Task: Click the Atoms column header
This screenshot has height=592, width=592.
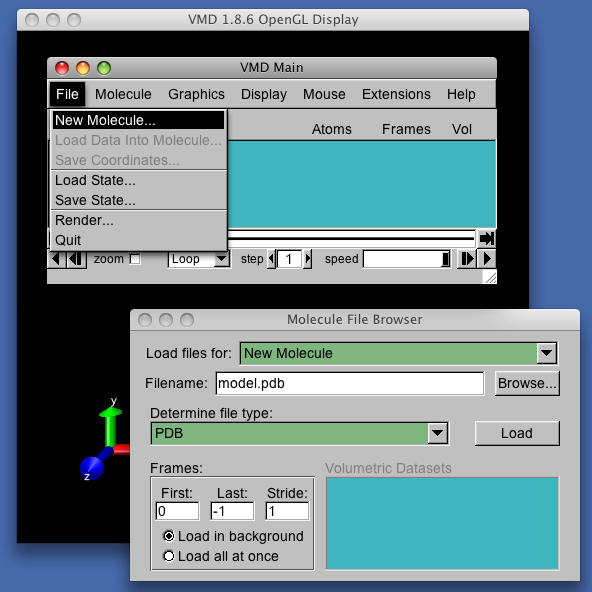Action: click(x=331, y=129)
